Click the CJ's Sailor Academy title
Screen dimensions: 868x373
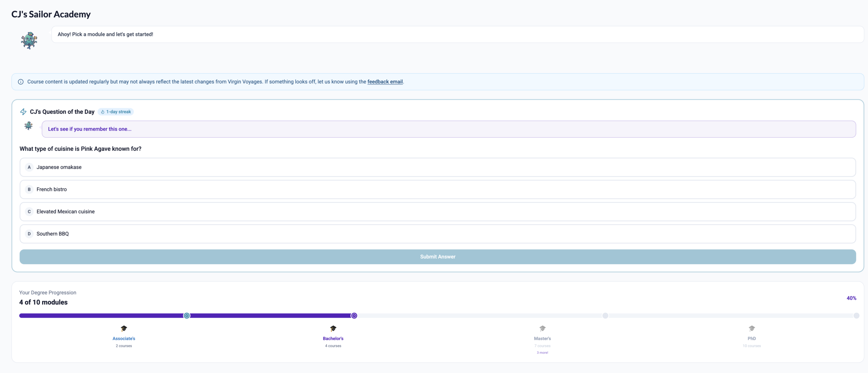click(51, 14)
